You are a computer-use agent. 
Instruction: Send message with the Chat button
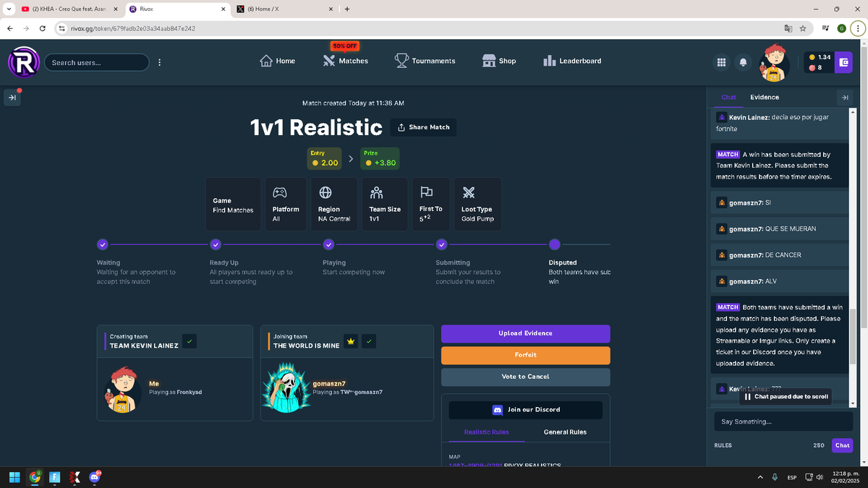click(842, 445)
